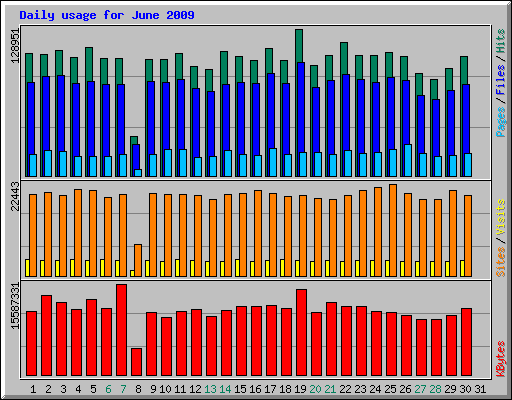
Task: Click day label 22 on the x-axis
Action: click(345, 389)
